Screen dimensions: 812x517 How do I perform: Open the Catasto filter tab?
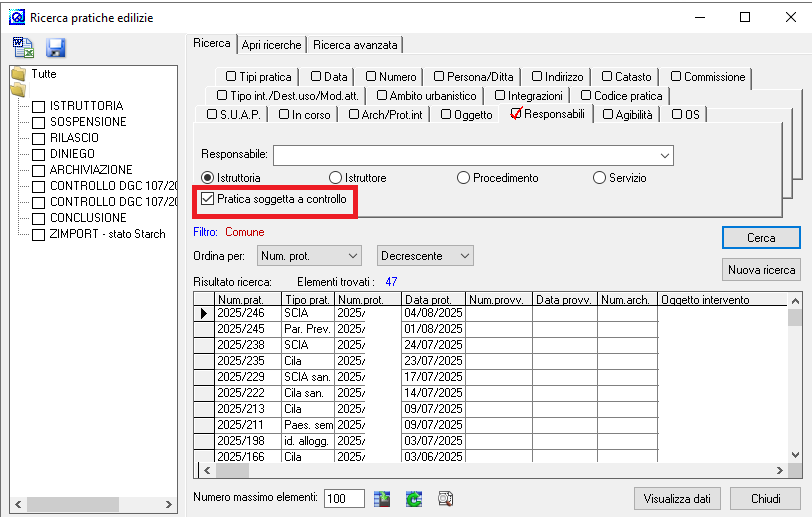627,77
